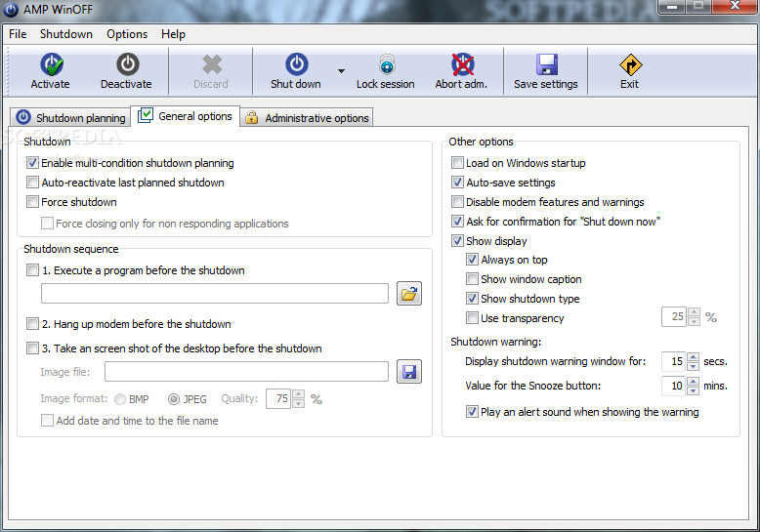Image resolution: width=760 pixels, height=532 pixels.
Task: Click the Lock session icon
Action: point(387,64)
